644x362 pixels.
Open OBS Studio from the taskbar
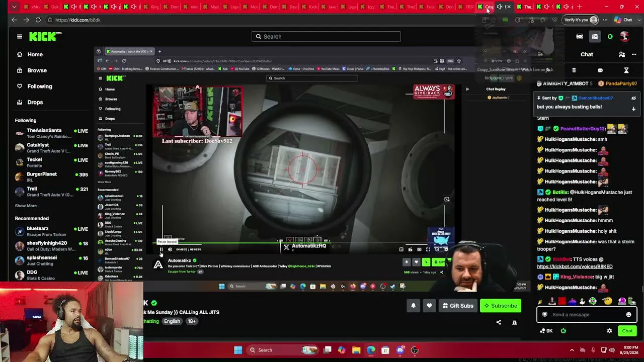[415, 350]
